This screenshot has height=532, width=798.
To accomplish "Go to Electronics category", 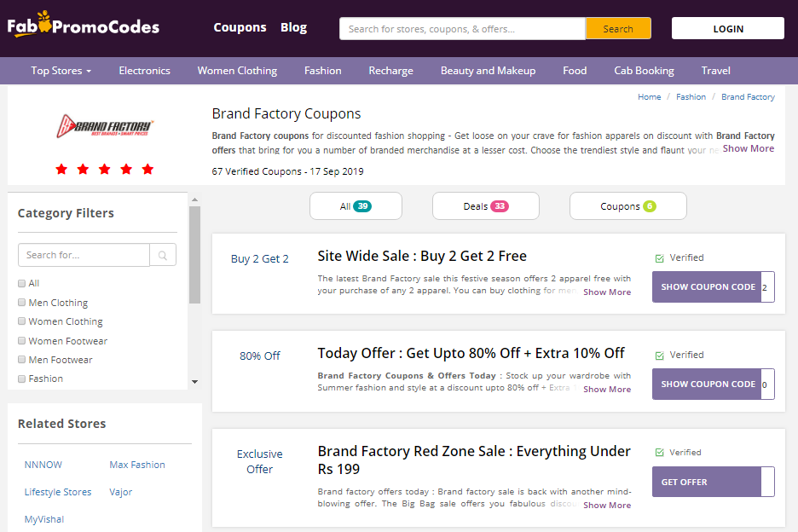I will [x=145, y=71].
